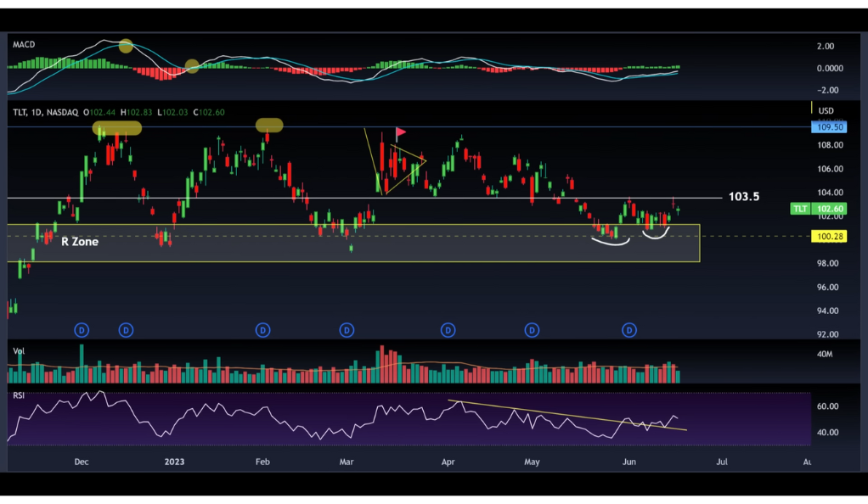Select the Vol indicator title
This screenshot has width=868, height=504.
pos(19,350)
